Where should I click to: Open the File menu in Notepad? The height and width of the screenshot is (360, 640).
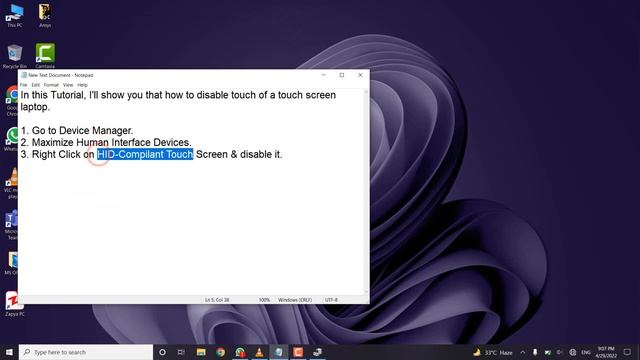[x=24, y=85]
